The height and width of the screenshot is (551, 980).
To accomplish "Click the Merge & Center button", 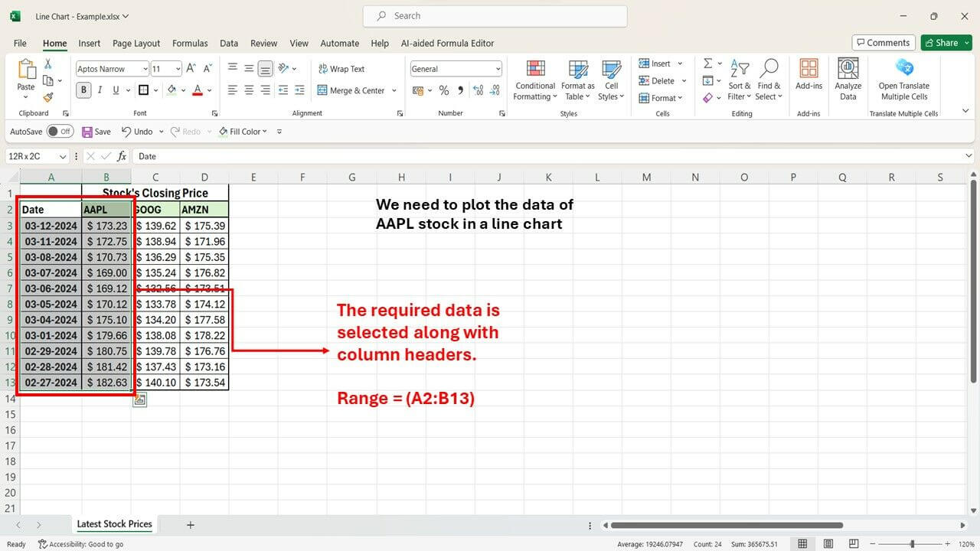I will pos(352,90).
